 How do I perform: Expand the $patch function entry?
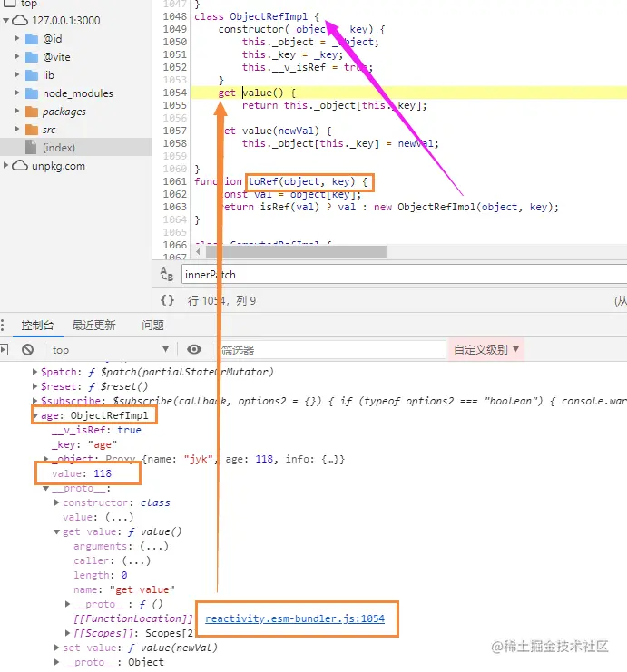point(35,372)
